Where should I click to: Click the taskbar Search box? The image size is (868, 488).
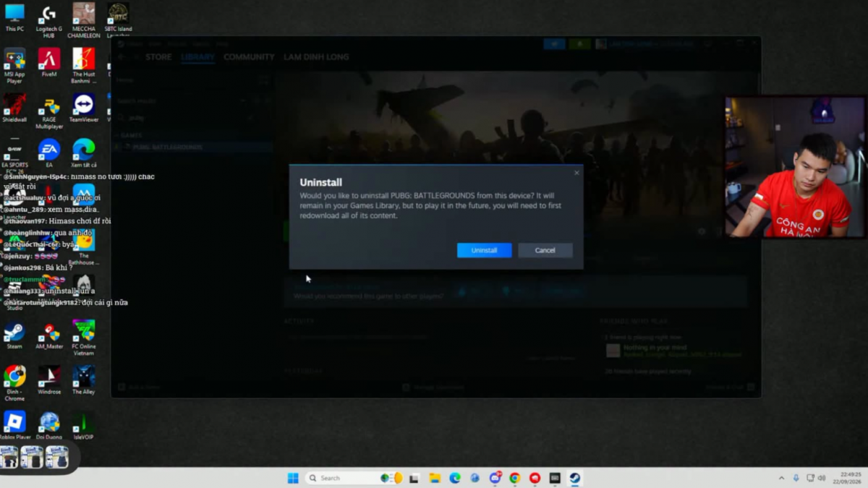tap(354, 478)
